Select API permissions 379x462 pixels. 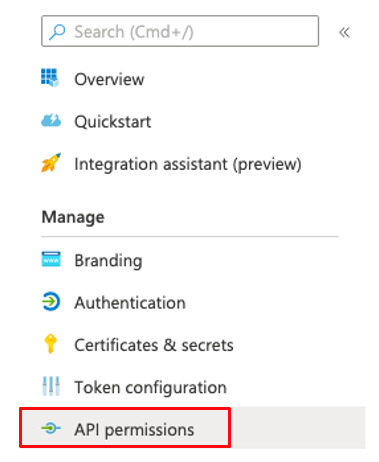192,428
